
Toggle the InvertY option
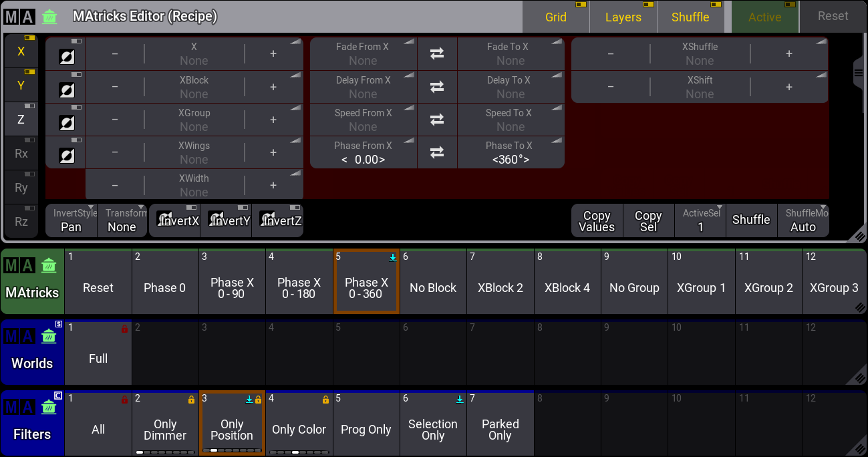coord(226,220)
